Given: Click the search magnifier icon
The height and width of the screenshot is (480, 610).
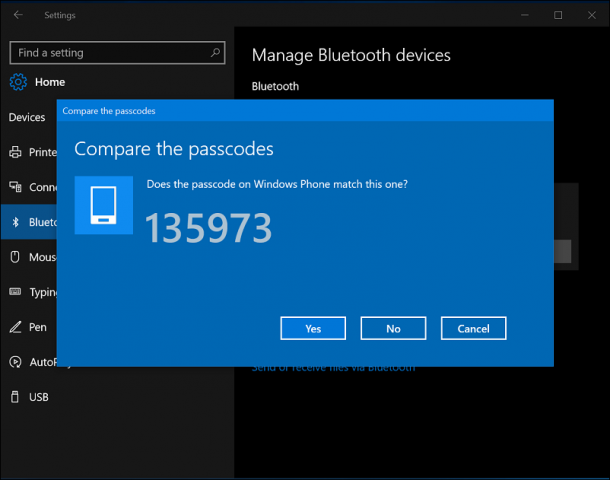Looking at the screenshot, I should point(215,53).
